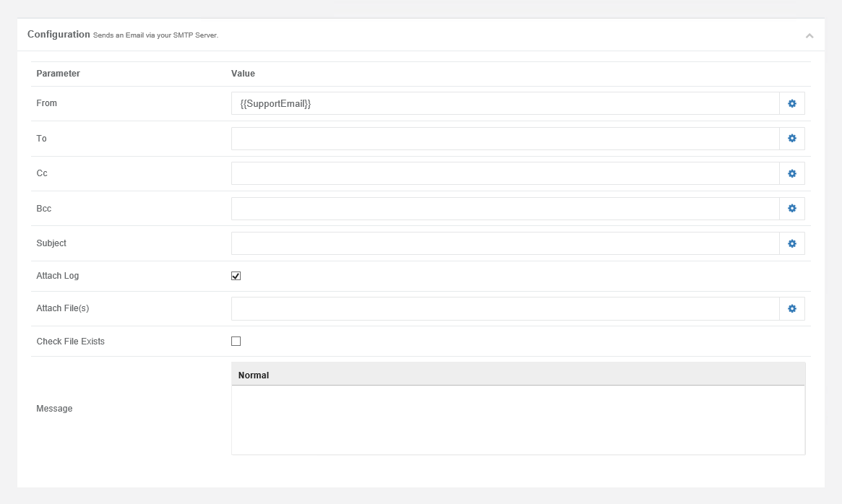
Task: Click the 'Check File Exists' label
Action: (x=70, y=342)
